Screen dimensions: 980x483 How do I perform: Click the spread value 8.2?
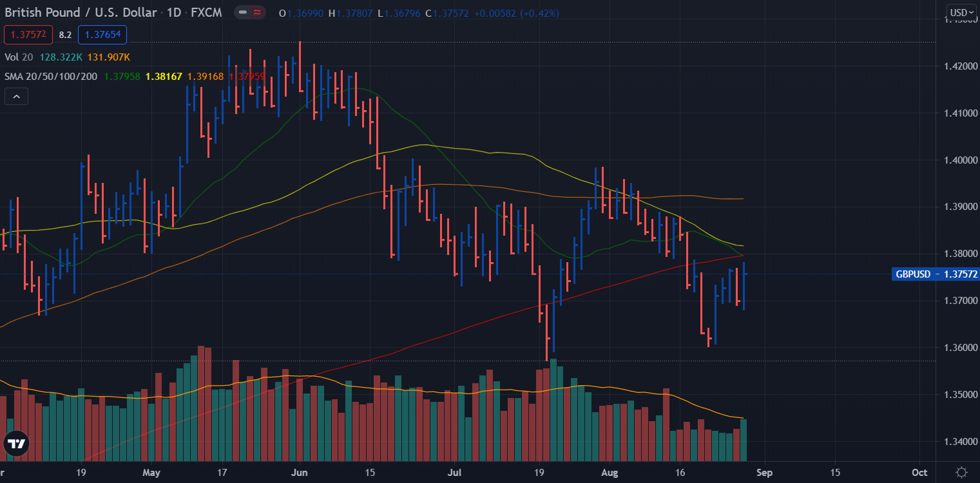pyautogui.click(x=65, y=35)
